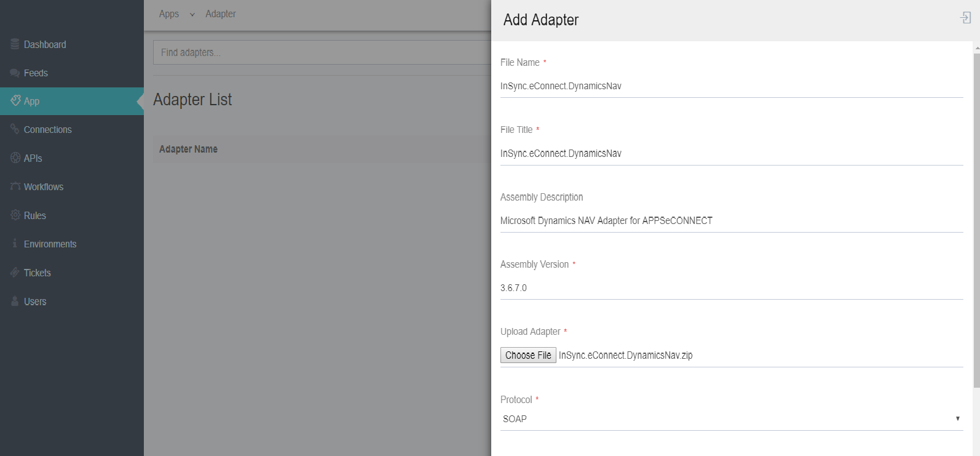
Task: Navigate to Environments section
Action: [x=50, y=244]
